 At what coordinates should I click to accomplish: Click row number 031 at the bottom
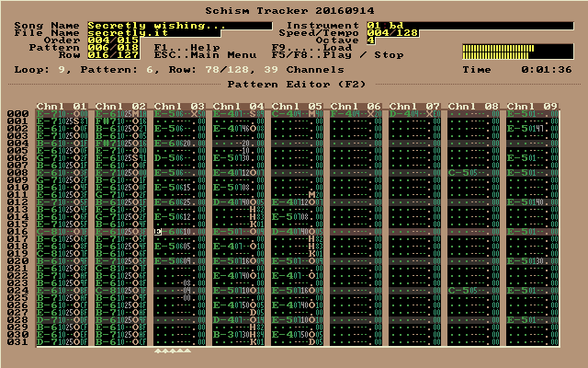coord(17,342)
